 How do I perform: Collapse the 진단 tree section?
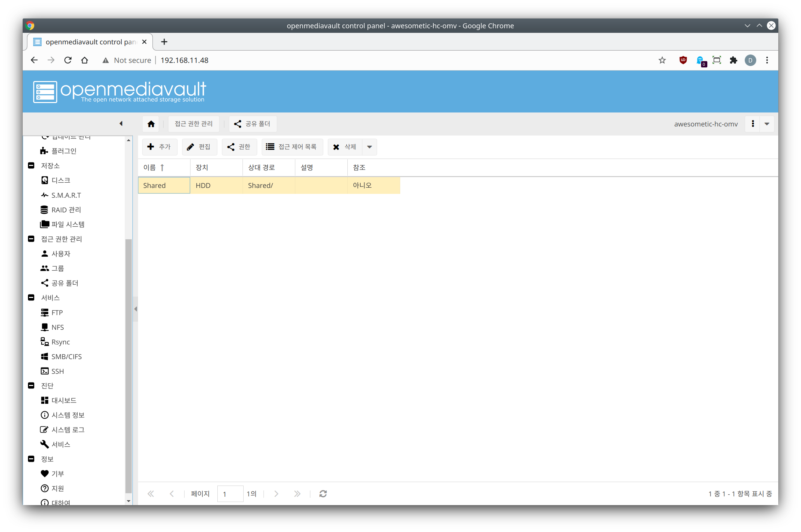[x=31, y=386]
